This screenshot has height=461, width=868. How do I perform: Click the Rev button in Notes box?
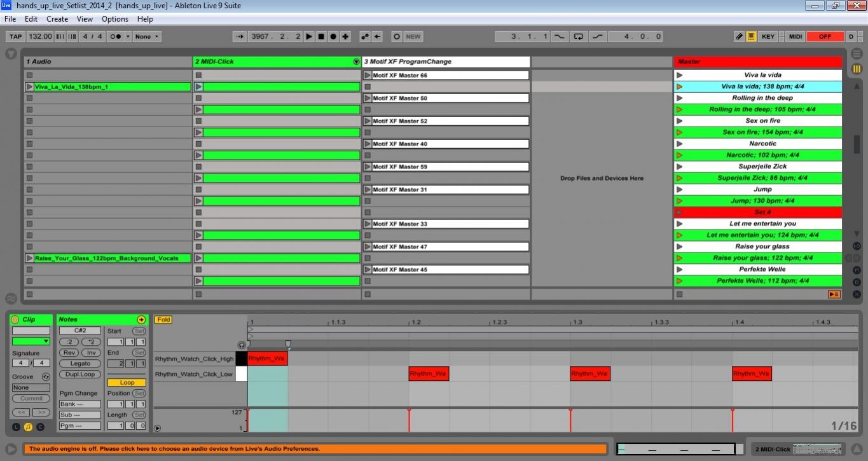point(69,353)
